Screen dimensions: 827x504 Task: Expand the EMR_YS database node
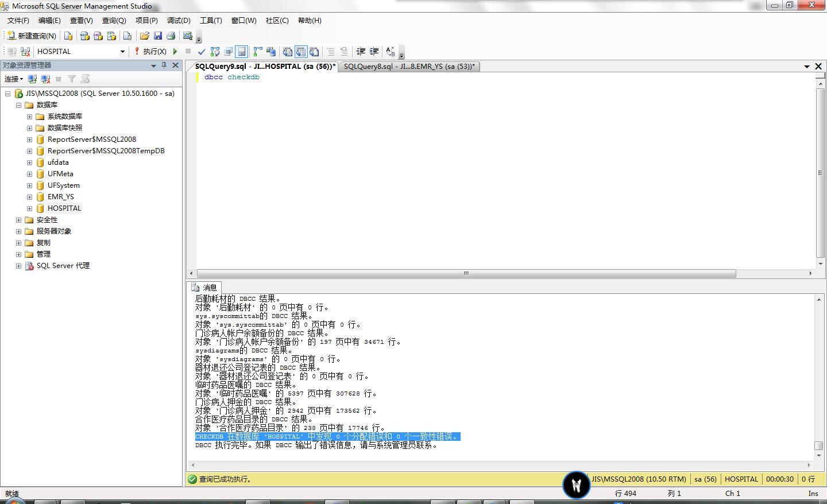click(29, 197)
